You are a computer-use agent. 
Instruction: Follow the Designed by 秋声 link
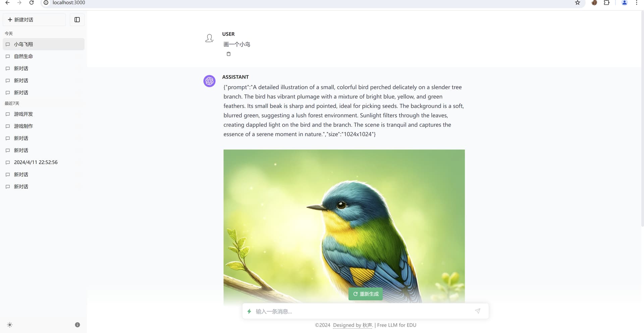click(353, 325)
